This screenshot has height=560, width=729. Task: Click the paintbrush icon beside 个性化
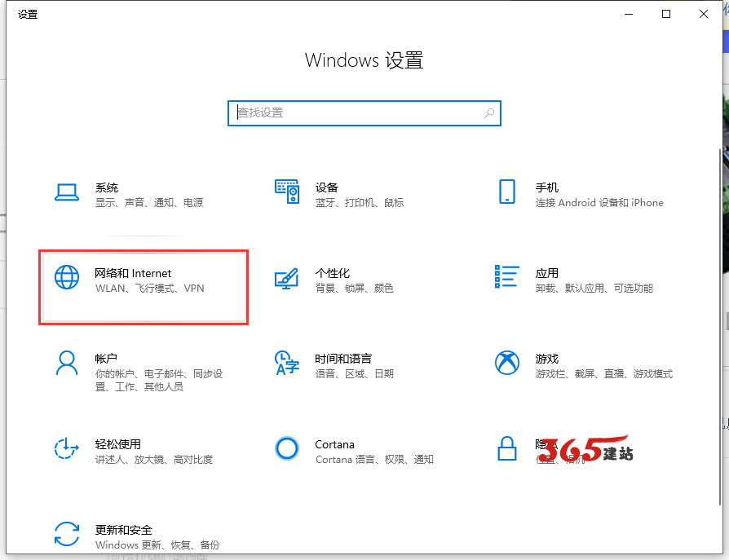tap(286, 279)
